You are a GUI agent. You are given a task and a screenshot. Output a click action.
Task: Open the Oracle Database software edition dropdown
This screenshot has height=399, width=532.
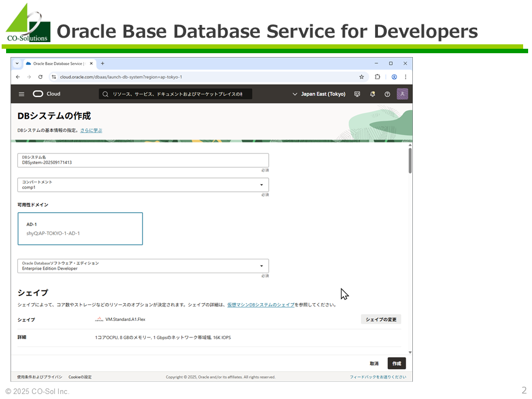[x=143, y=266]
